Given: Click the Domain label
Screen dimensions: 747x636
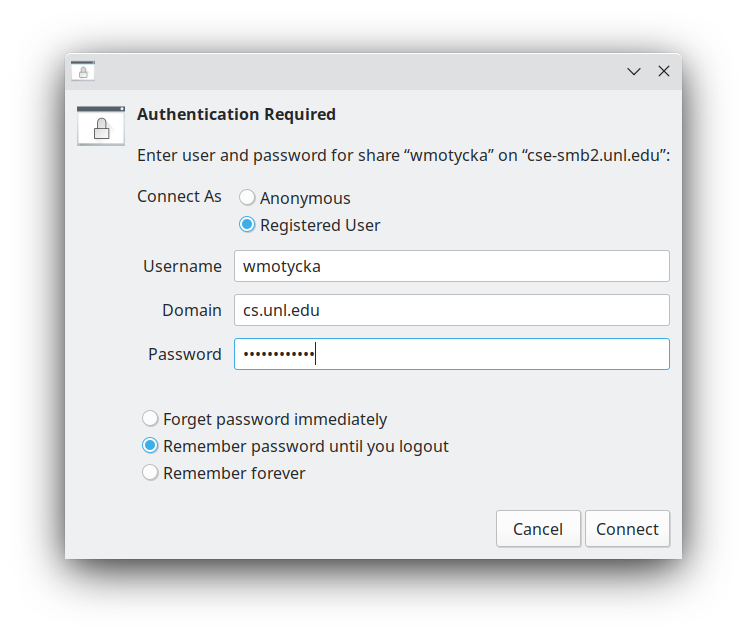Looking at the screenshot, I should (x=192, y=310).
